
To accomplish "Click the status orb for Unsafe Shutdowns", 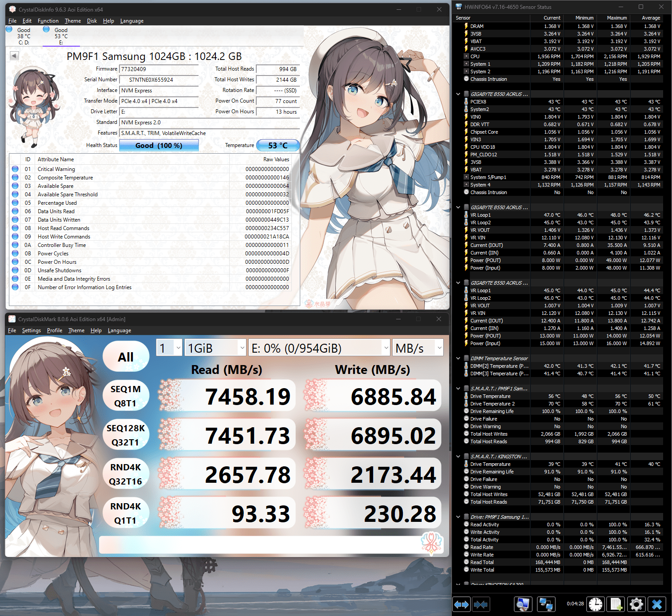I will pos(15,270).
